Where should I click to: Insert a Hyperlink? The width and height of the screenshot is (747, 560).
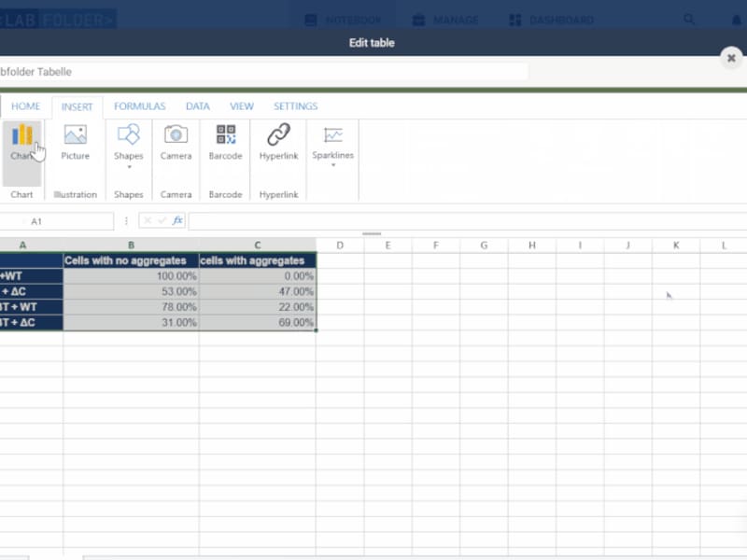coord(278,142)
